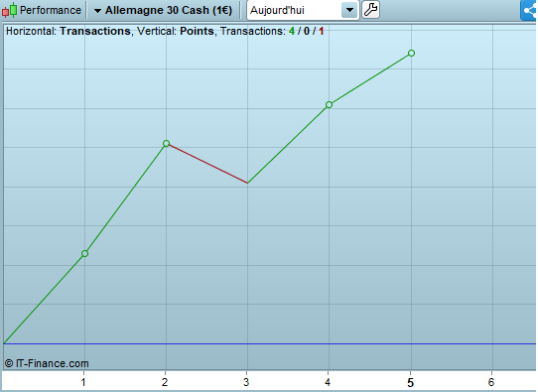The image size is (538, 392).
Task: Click the Performance candlestick icon
Action: coord(9,10)
